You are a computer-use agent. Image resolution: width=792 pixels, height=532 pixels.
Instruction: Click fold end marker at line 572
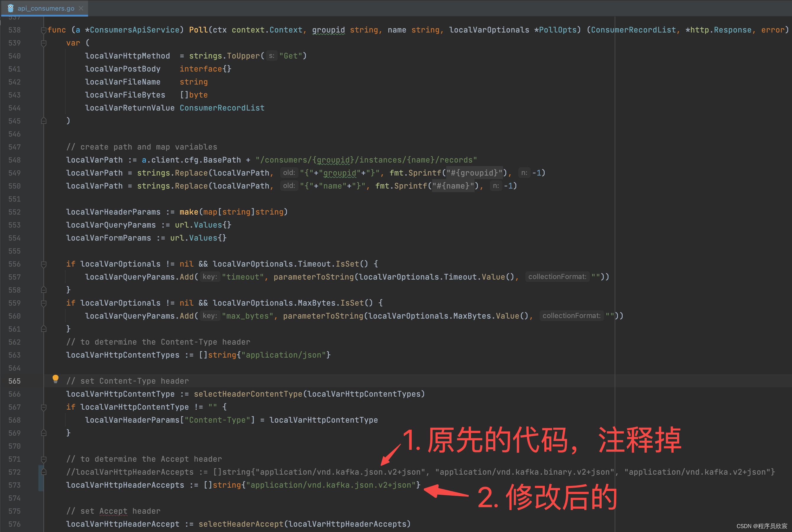point(43,472)
